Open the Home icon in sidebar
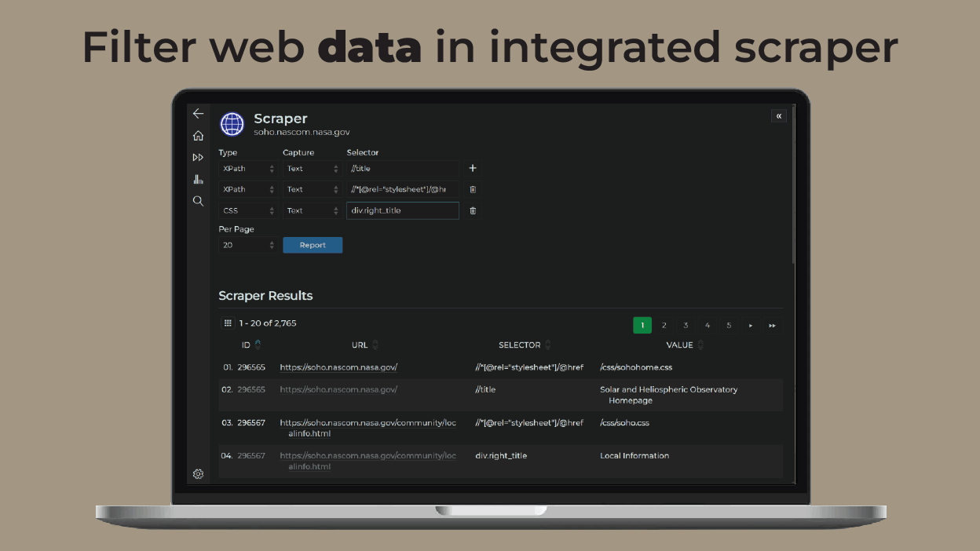The image size is (980, 551). coord(198,136)
